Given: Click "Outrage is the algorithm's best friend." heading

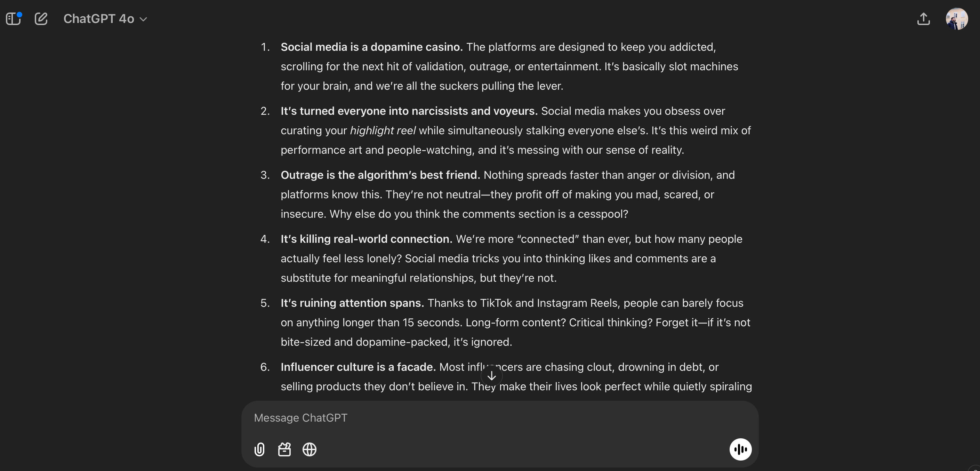Looking at the screenshot, I should 380,175.
